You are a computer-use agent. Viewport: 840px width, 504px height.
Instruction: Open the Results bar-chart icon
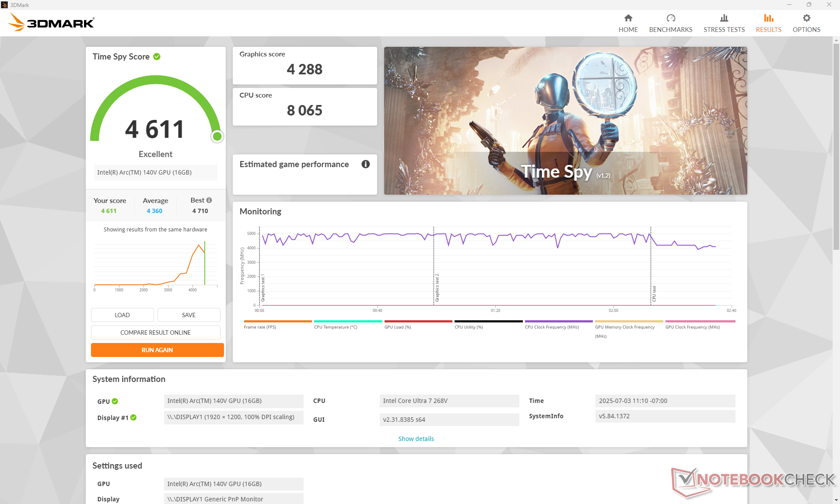click(768, 18)
